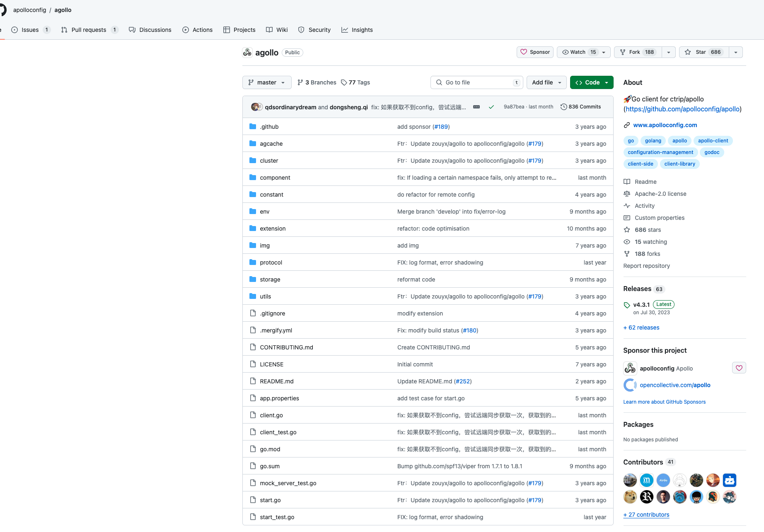Open pull request #189 link
The width and height of the screenshot is (764, 532).
(441, 127)
